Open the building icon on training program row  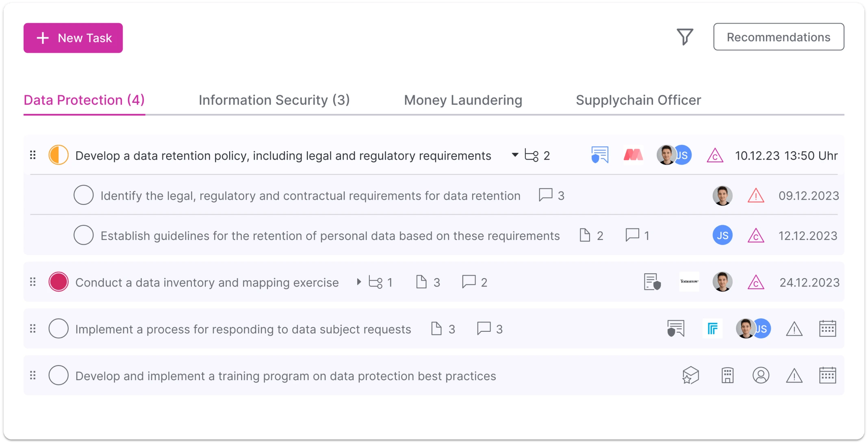click(x=727, y=375)
